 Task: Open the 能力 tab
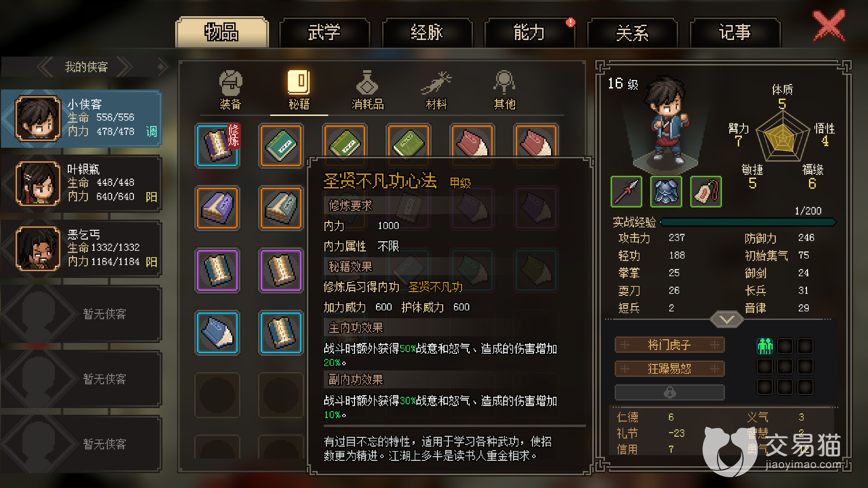point(529,33)
